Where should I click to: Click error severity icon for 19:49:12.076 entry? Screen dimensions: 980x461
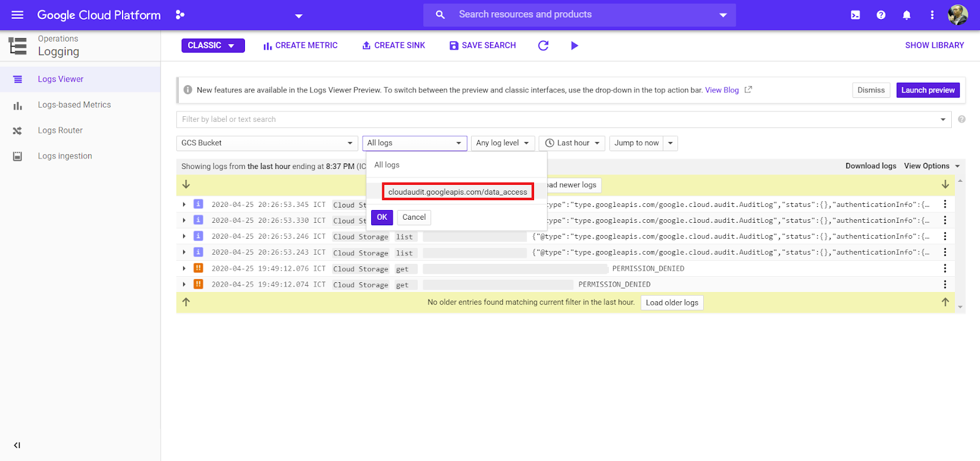tap(198, 268)
